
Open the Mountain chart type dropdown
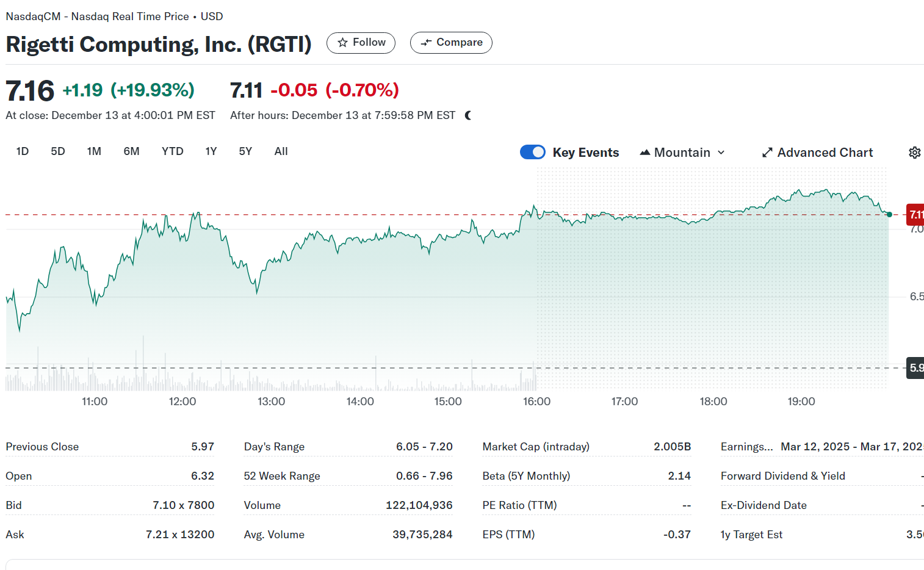(x=682, y=153)
